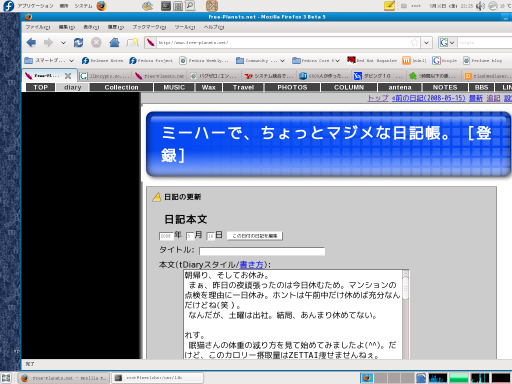Screen dimensions: 512x384
Task: Switch to the タイピング10 tab
Action: [x=378, y=76]
